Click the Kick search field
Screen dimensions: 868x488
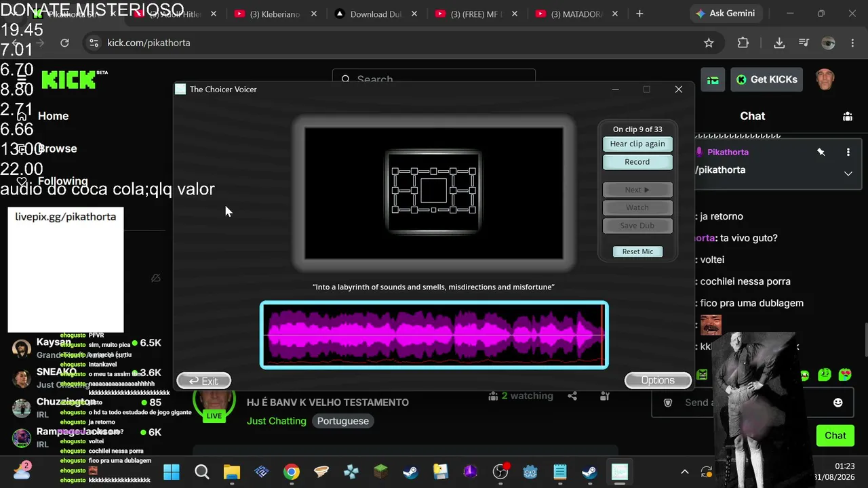pos(434,79)
